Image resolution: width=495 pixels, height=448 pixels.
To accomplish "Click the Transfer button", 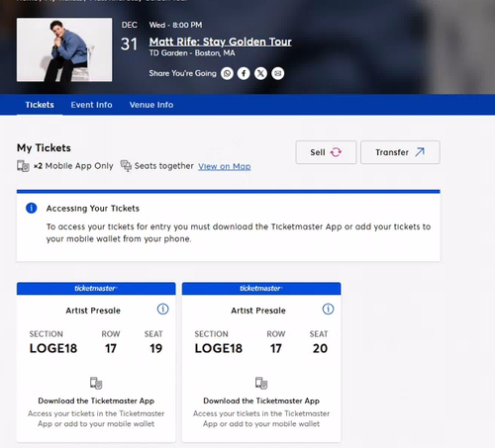I will pos(400,152).
